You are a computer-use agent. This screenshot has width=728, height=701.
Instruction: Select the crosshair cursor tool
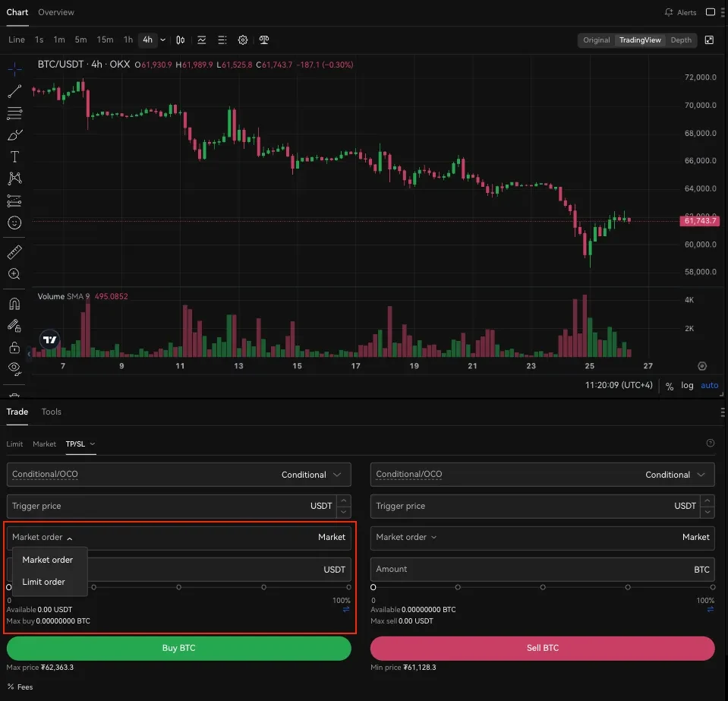14,69
